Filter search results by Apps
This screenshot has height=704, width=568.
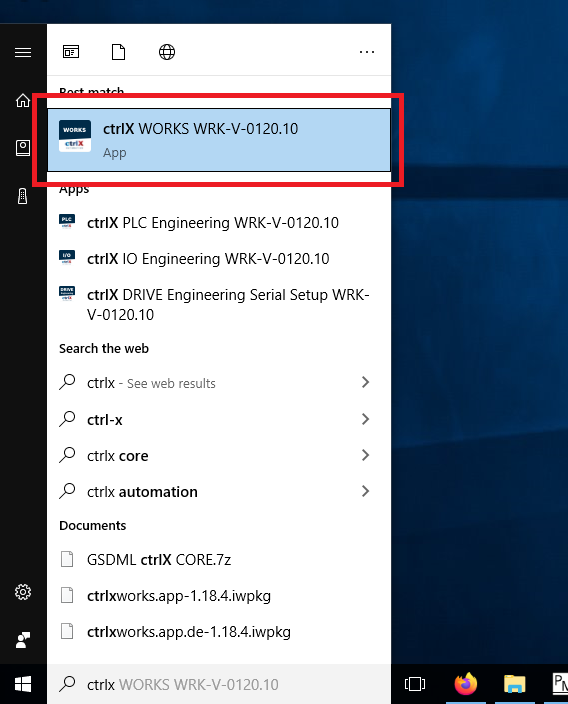71,52
